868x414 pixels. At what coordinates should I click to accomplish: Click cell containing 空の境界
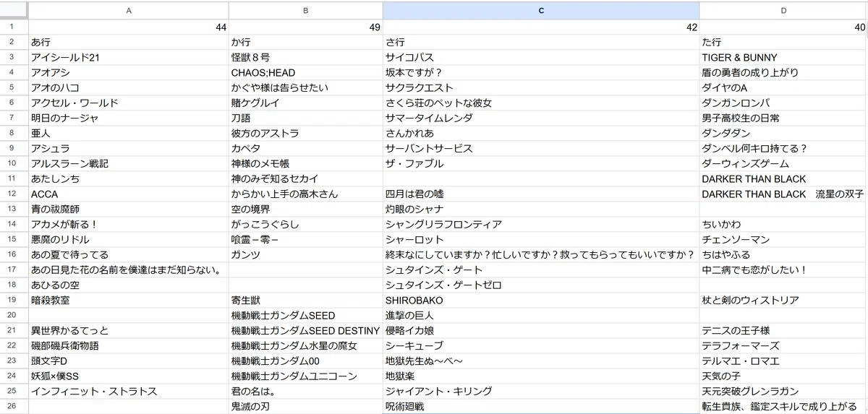click(306, 210)
